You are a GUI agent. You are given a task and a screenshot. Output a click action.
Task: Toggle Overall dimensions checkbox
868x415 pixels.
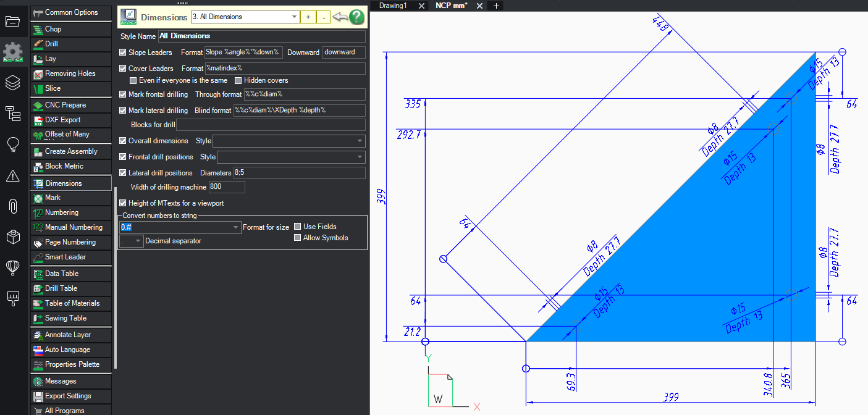point(123,141)
